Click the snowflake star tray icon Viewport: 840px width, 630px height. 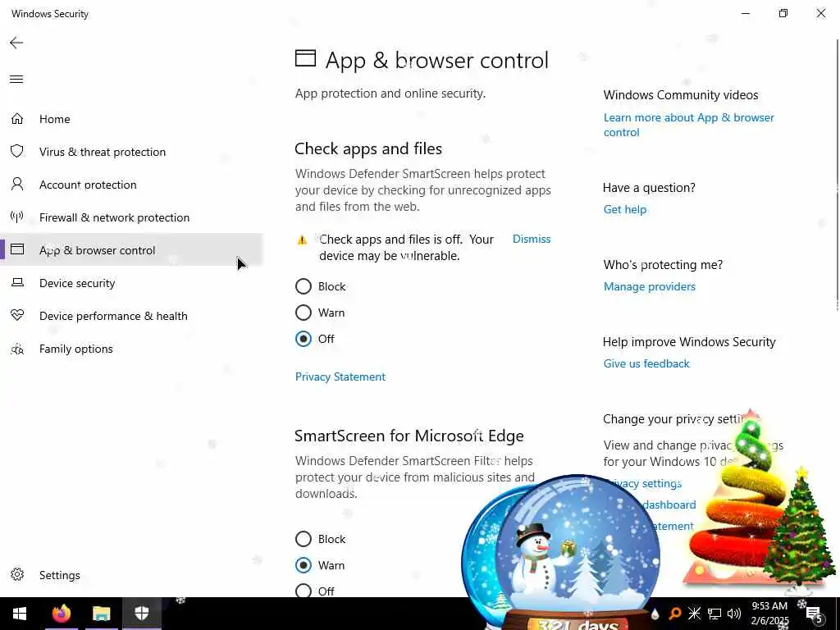click(694, 614)
